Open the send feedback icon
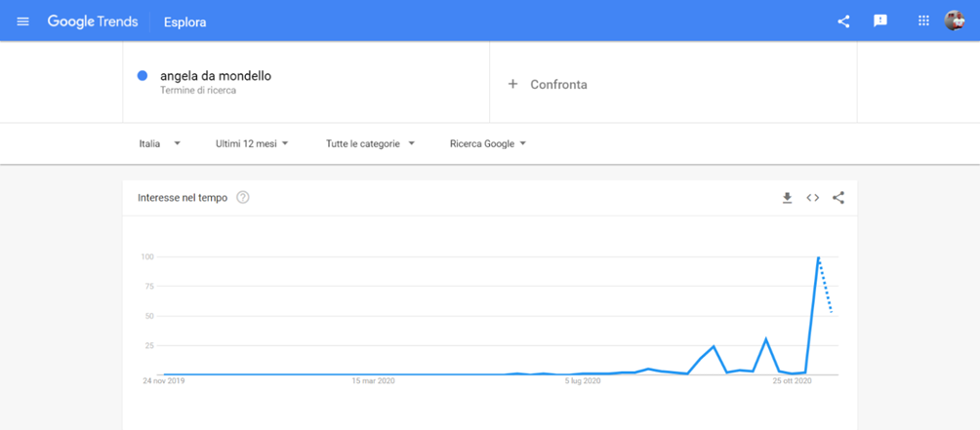The image size is (980, 430). [x=880, y=21]
